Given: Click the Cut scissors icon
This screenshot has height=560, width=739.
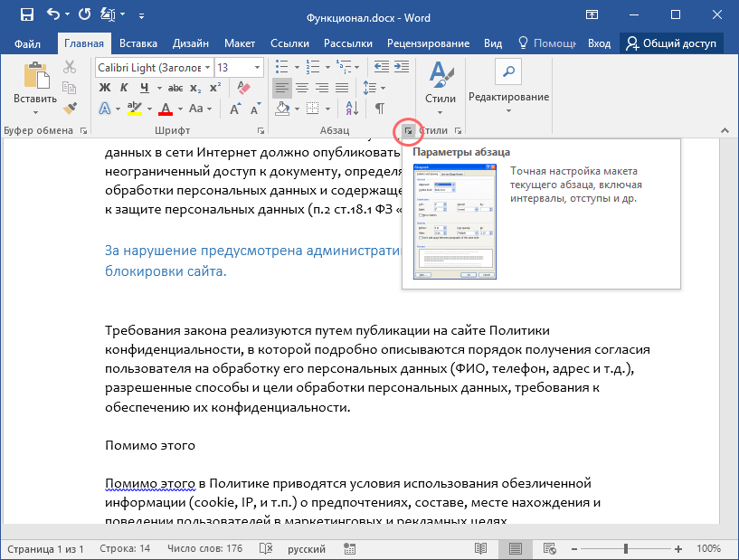Looking at the screenshot, I should coord(70,68).
